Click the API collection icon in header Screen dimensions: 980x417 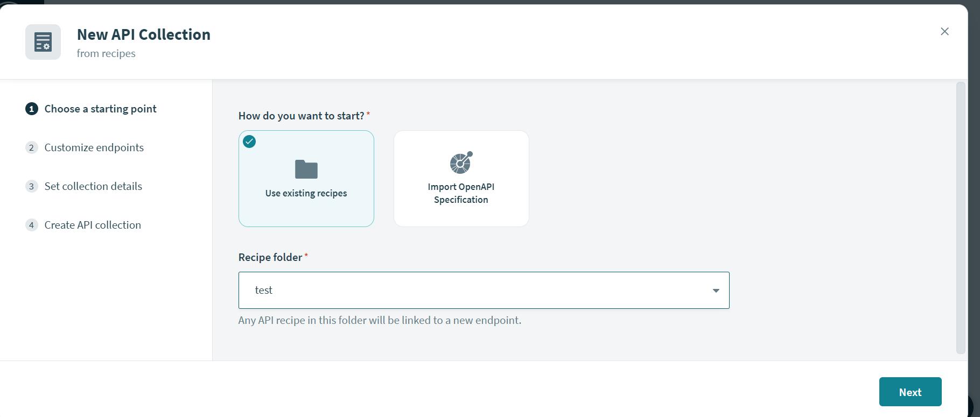point(43,42)
